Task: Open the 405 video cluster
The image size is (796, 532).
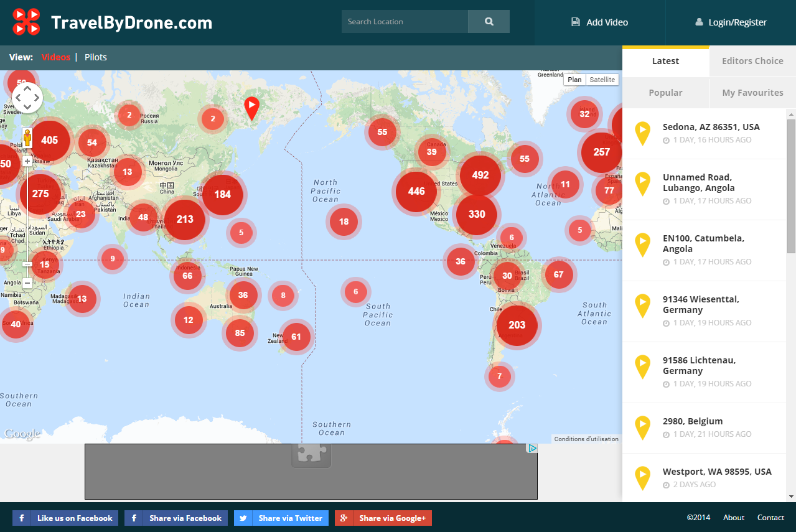Action: (x=50, y=140)
